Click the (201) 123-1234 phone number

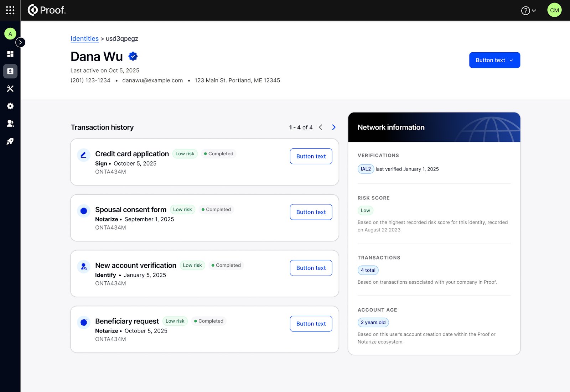(x=90, y=80)
